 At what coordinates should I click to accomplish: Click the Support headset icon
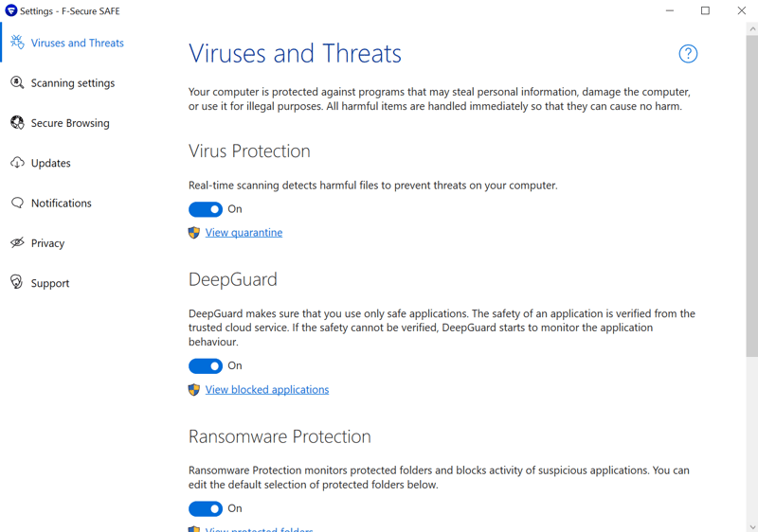point(17,282)
